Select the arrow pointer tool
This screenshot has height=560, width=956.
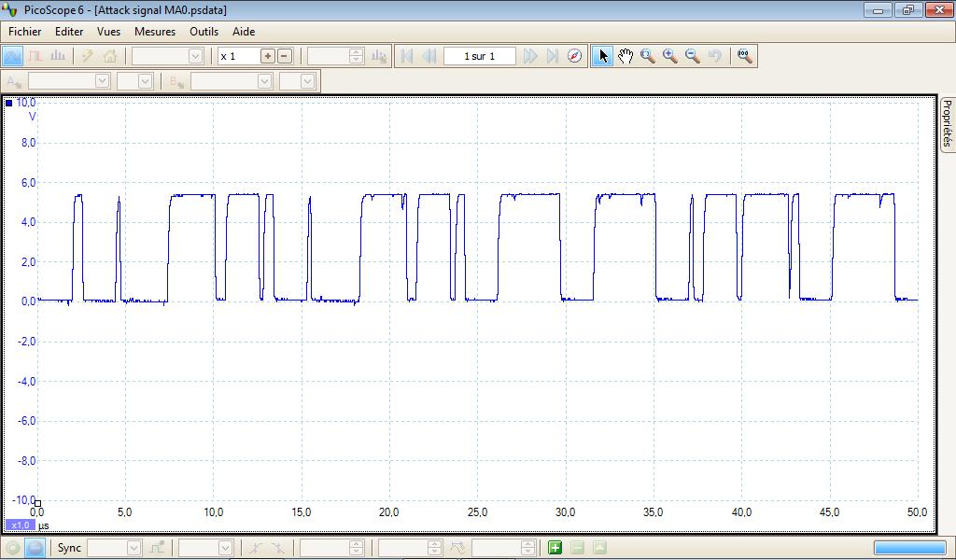tap(603, 56)
